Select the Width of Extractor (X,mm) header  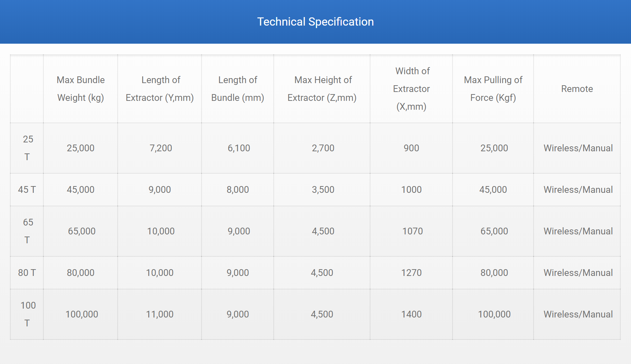pyautogui.click(x=411, y=89)
